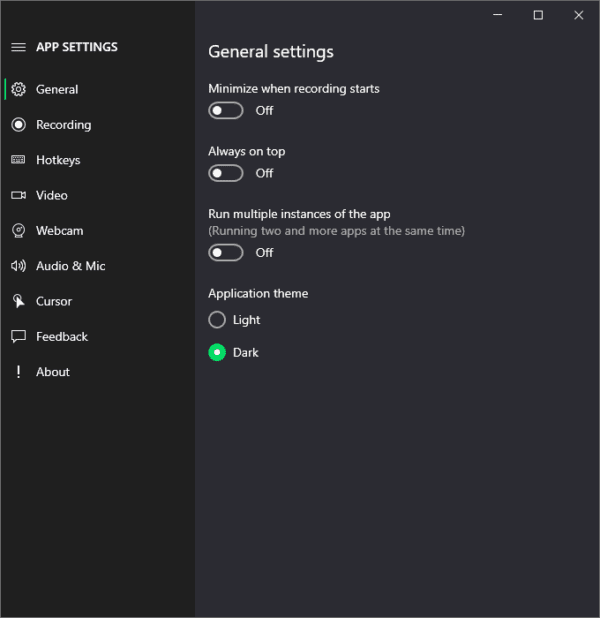Screen dimensions: 600x618
Task: Select the Light theme radio button
Action: pyautogui.click(x=217, y=320)
